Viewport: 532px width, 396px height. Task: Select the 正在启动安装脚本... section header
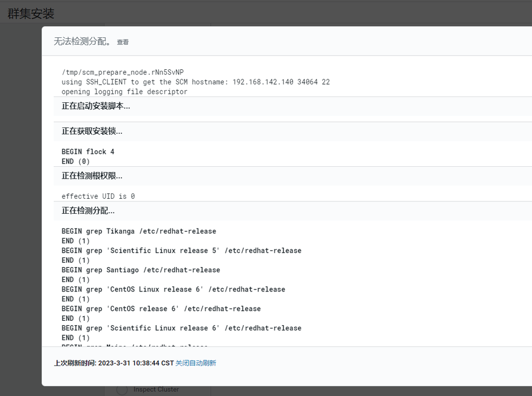click(x=292, y=106)
